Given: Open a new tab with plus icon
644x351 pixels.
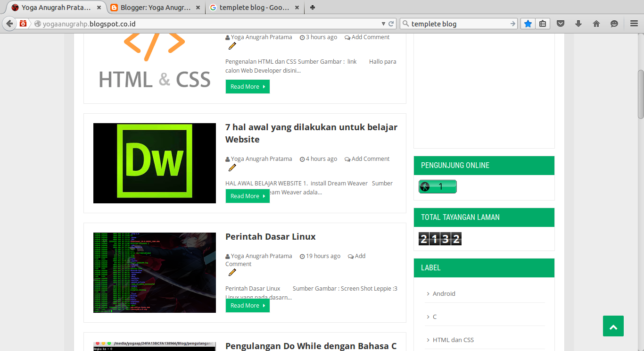Looking at the screenshot, I should [313, 8].
